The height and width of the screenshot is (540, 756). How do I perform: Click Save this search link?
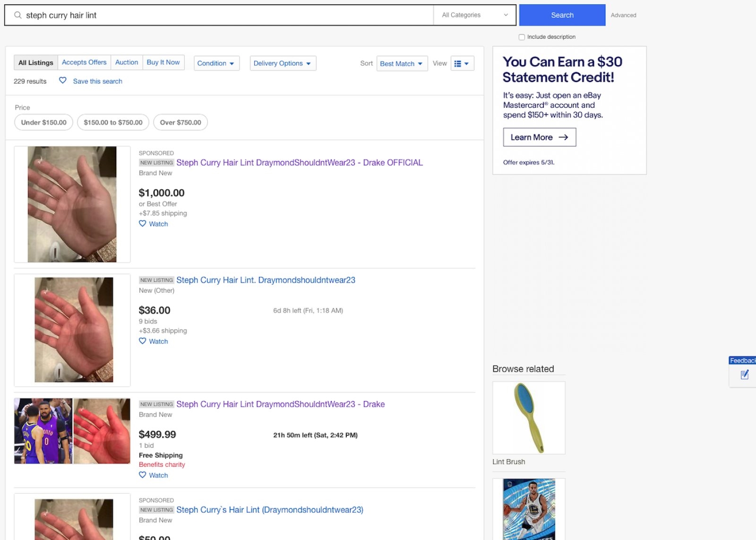(98, 81)
